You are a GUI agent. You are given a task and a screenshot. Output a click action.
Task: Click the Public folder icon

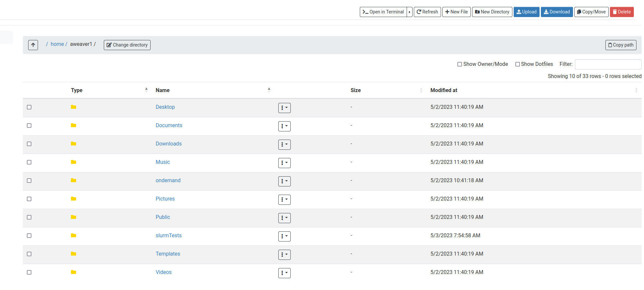[x=73, y=217]
